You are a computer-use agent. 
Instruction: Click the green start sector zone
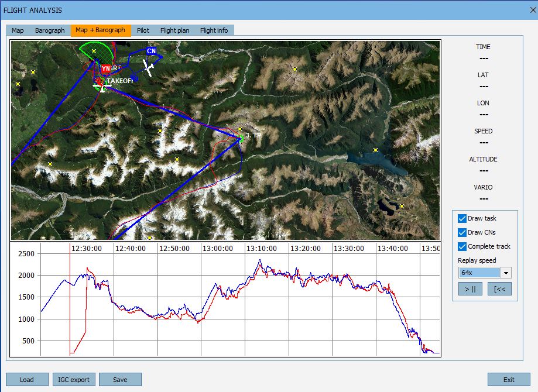click(x=97, y=53)
